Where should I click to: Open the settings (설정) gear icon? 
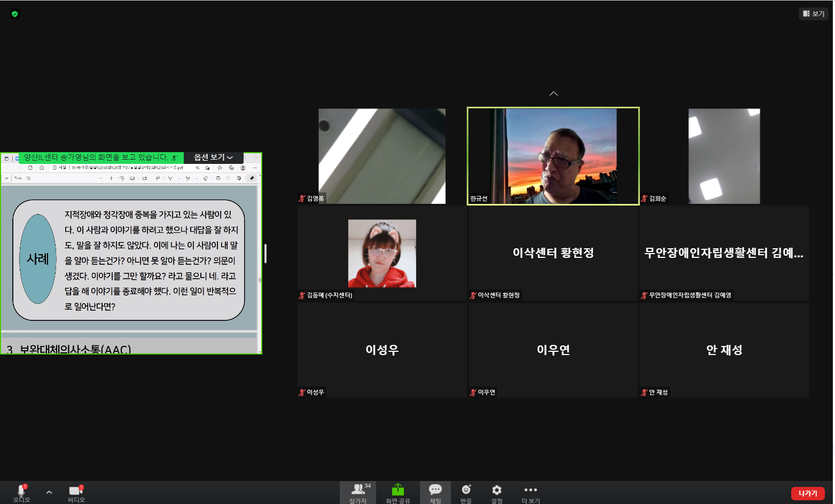point(496,490)
